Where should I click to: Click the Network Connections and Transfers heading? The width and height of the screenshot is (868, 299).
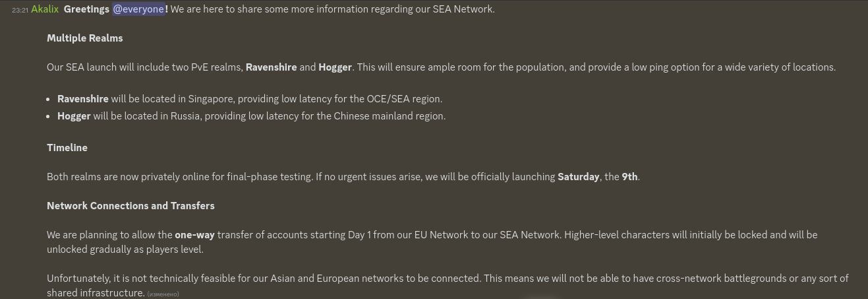tap(130, 206)
